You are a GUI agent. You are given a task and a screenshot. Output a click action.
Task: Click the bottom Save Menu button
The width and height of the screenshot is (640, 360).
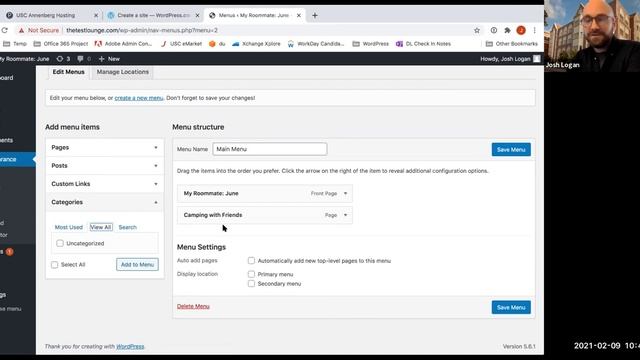[x=511, y=307]
